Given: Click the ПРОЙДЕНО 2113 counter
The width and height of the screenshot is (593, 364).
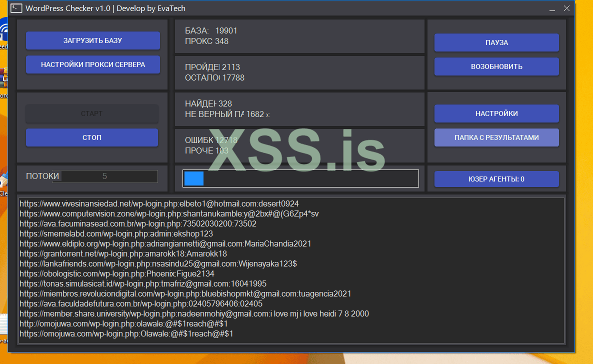Looking at the screenshot, I should pyautogui.click(x=212, y=67).
